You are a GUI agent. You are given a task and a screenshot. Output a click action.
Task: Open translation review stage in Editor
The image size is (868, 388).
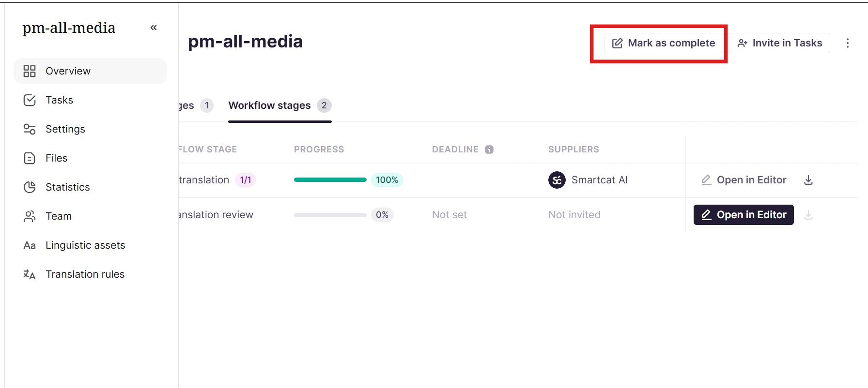tap(744, 215)
